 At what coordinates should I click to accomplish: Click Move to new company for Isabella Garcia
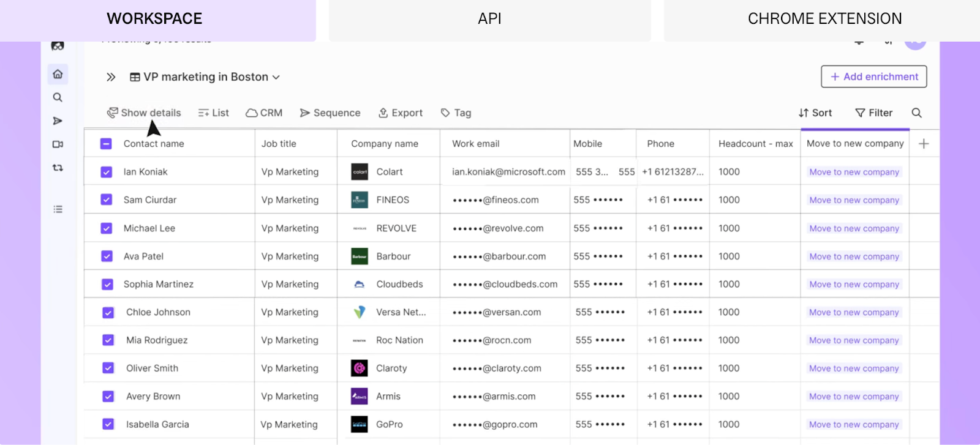tap(854, 425)
